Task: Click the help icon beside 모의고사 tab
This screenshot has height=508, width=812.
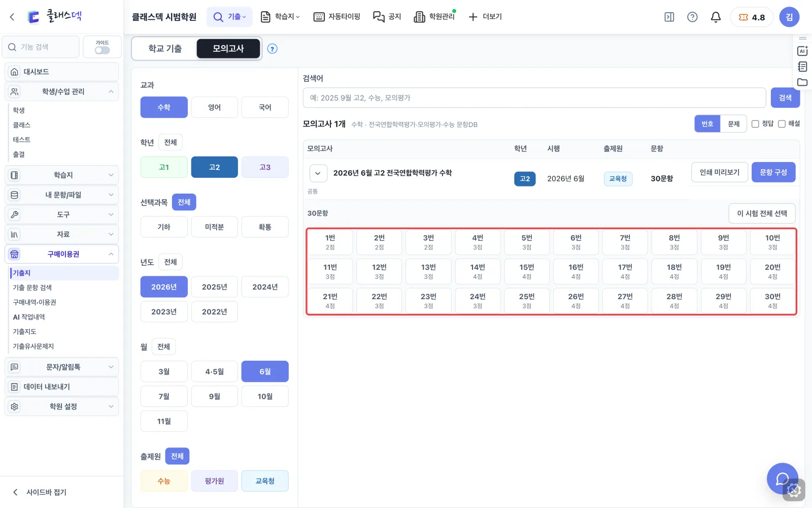Action: 273,49
